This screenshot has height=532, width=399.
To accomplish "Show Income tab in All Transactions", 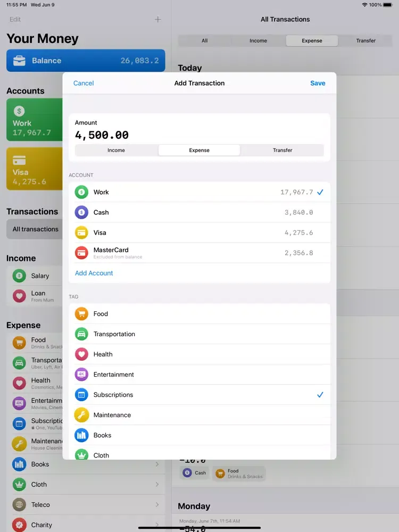I will 258,41.
